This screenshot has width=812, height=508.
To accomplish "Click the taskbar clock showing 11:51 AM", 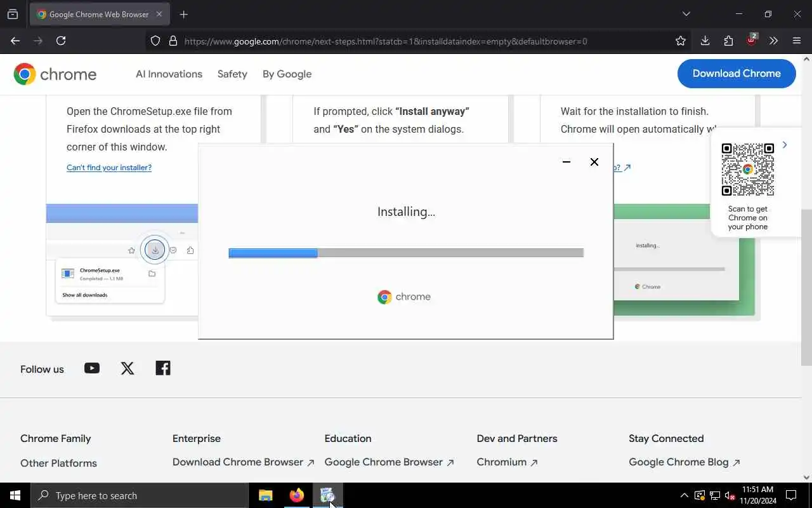I will point(758,495).
